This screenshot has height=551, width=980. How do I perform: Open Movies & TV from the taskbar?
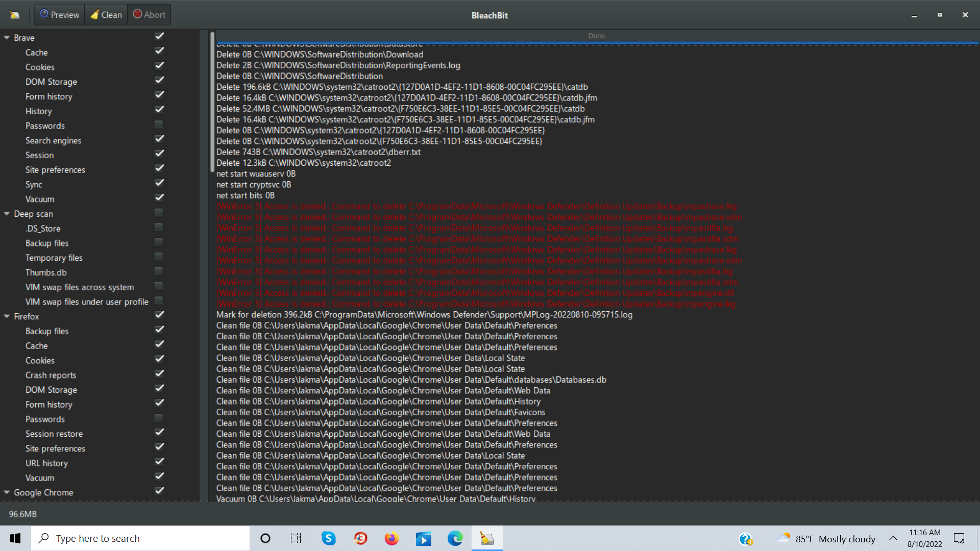[423, 538]
